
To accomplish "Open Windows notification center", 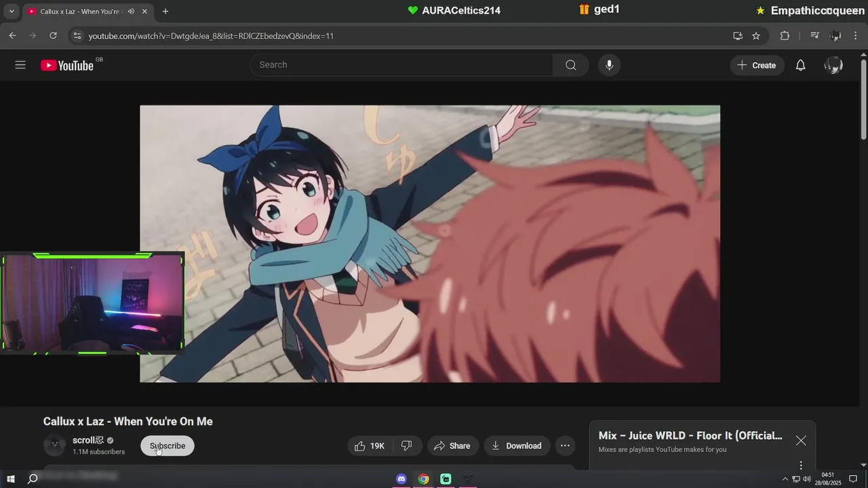I will click(853, 479).
